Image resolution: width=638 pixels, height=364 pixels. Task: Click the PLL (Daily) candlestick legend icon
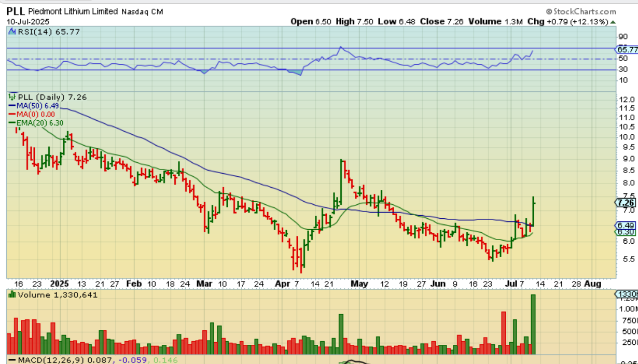[x=12, y=97]
